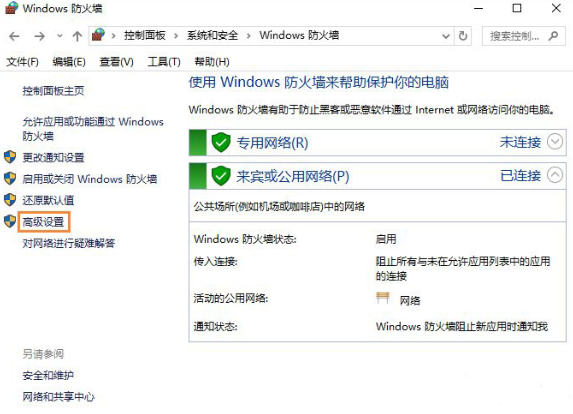Click green shield icon next to 来宾或公用网络
This screenshot has height=414, width=573.
coord(221,176)
